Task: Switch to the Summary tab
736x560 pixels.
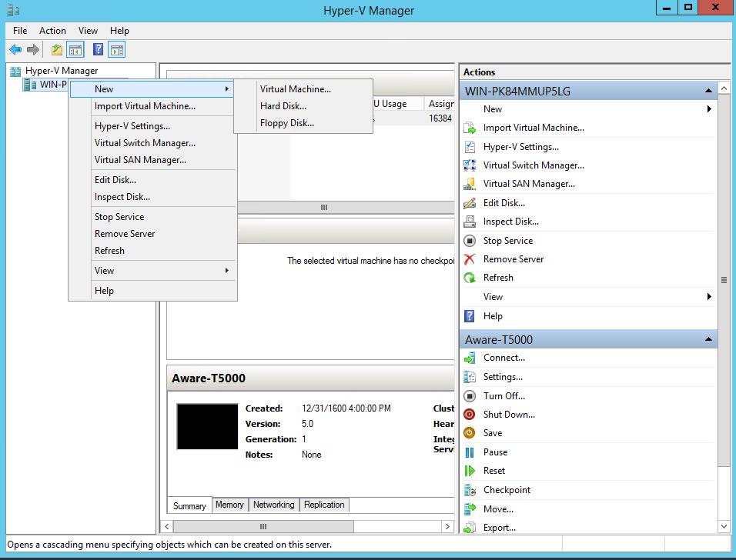Action: coord(189,505)
